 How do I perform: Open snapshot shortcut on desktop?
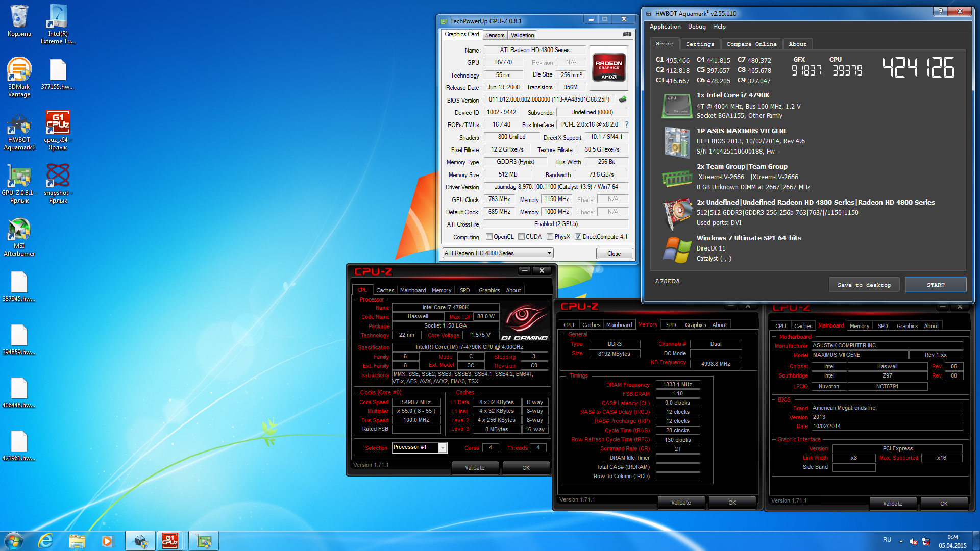pyautogui.click(x=58, y=184)
